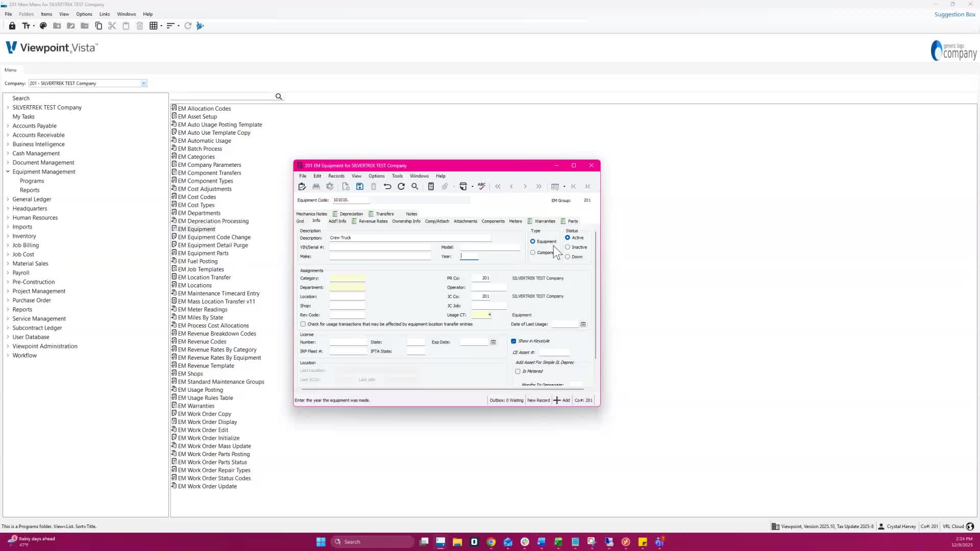Click the undo icon in the equipment form
Image resolution: width=980 pixels, height=551 pixels.
point(387,187)
